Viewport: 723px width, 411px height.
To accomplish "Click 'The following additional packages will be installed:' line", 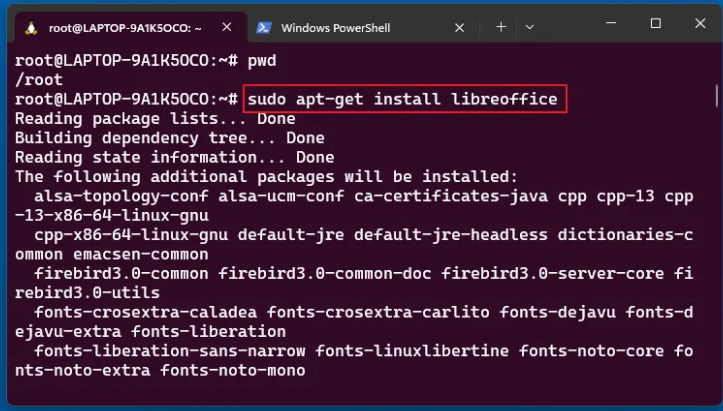I will click(267, 177).
